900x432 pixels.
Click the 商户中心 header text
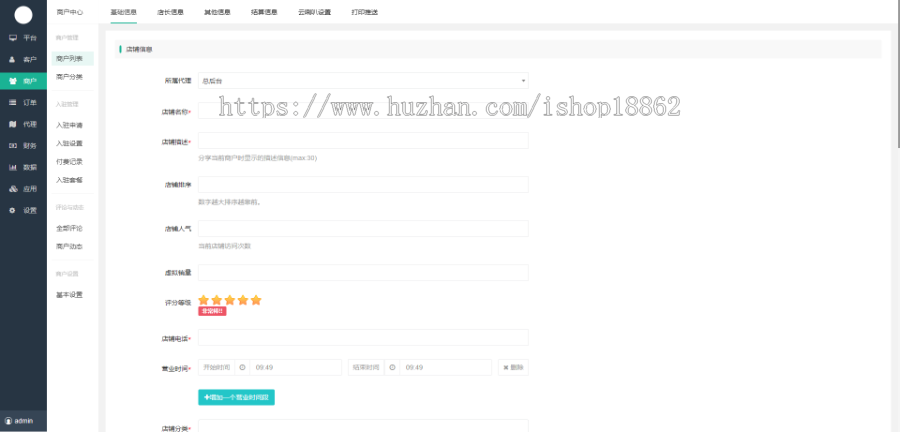pyautogui.click(x=70, y=12)
